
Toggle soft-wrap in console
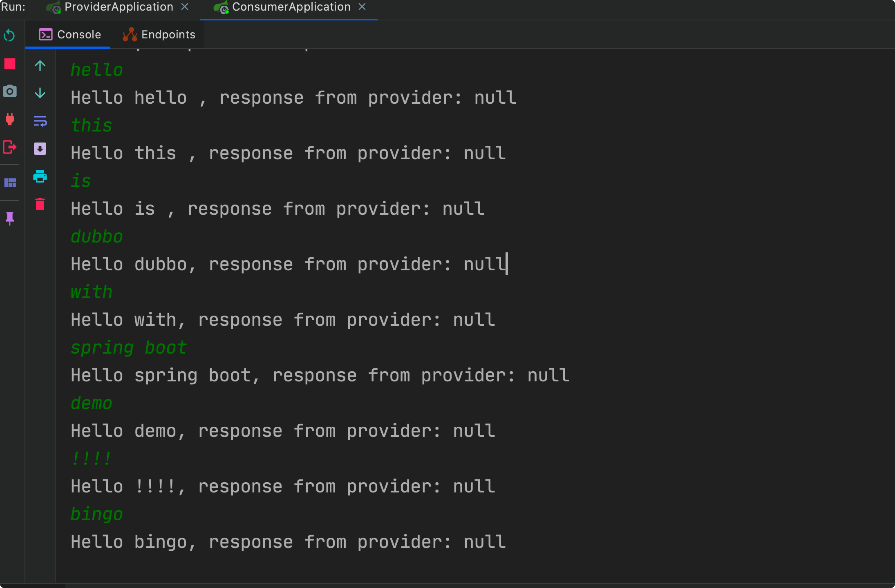40,121
